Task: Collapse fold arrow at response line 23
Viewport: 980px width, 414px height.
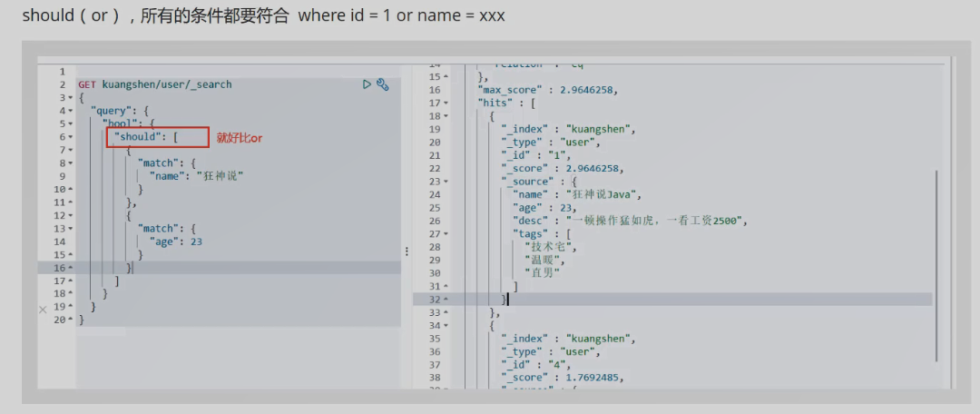Action: pos(446,182)
